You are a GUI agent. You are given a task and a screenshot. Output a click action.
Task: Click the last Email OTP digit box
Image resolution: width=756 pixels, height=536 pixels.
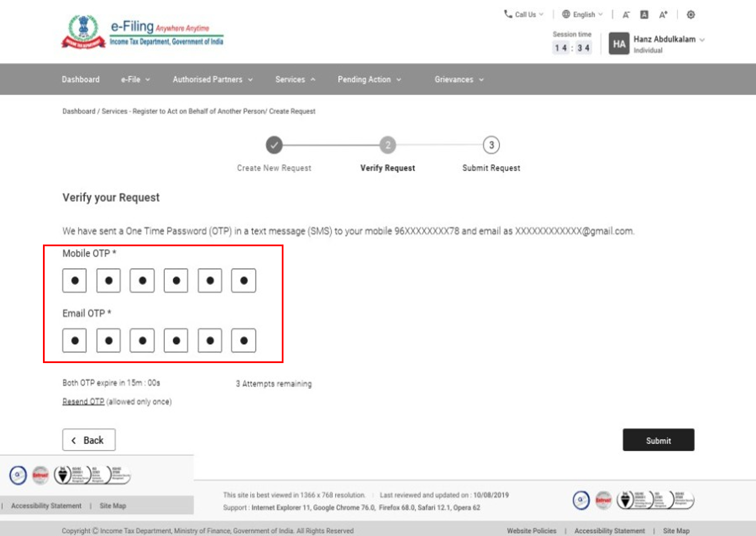(243, 341)
